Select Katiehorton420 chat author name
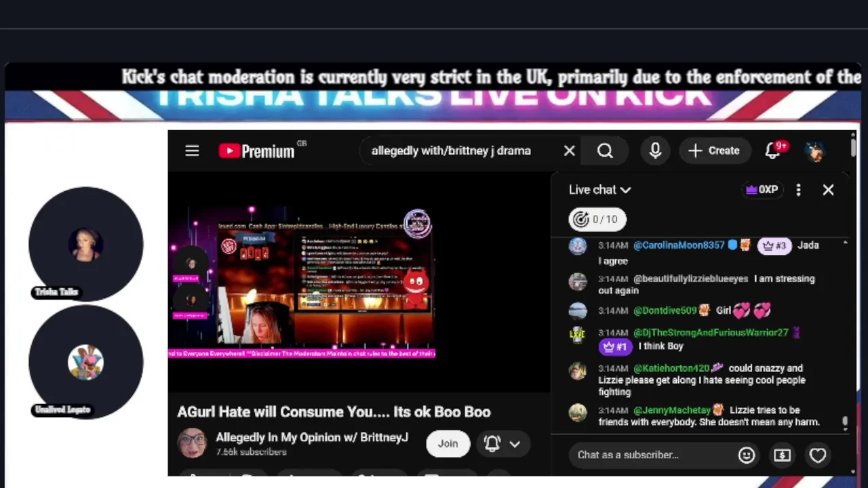Viewport: 868px width, 488px height. click(x=671, y=368)
